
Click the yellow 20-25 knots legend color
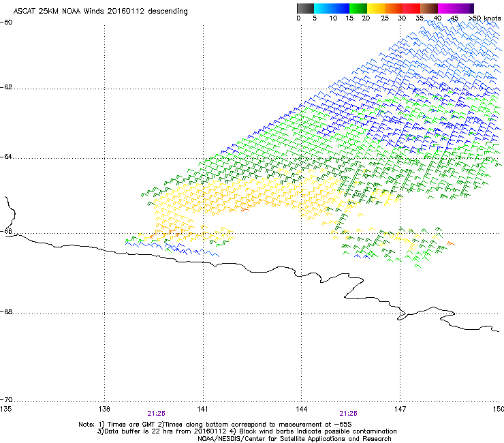click(x=376, y=8)
